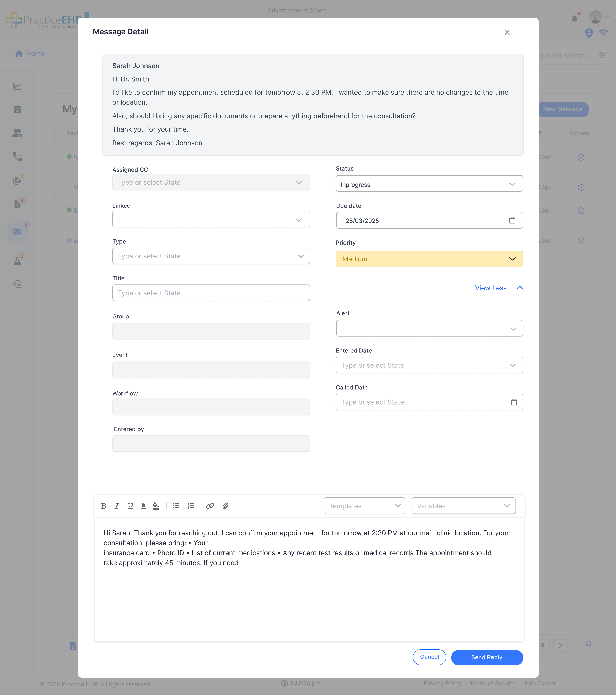Open the Messages sidebar icon with badge 2

(x=17, y=232)
